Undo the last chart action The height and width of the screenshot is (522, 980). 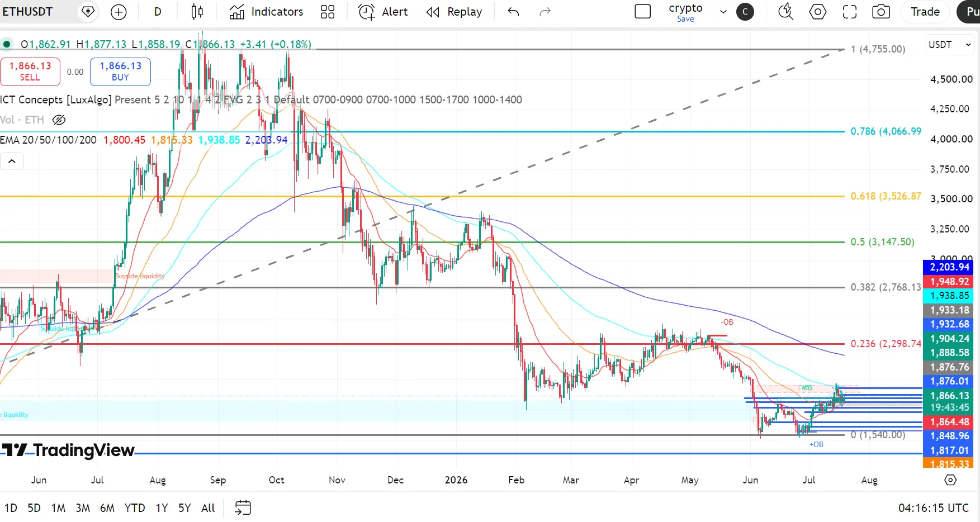(x=513, y=12)
